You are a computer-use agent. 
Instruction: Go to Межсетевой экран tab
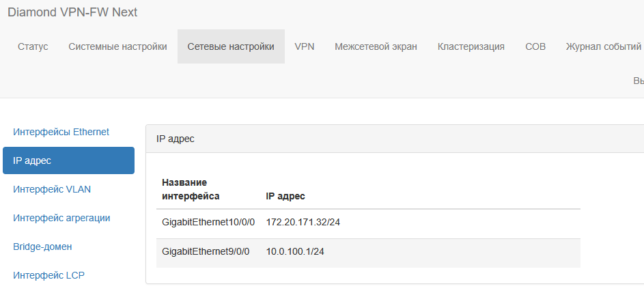tap(376, 46)
